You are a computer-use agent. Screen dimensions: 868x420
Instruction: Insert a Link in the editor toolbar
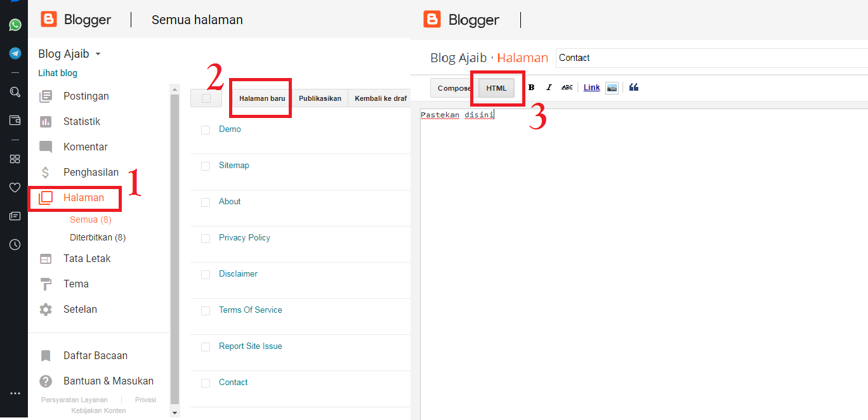pyautogui.click(x=592, y=88)
